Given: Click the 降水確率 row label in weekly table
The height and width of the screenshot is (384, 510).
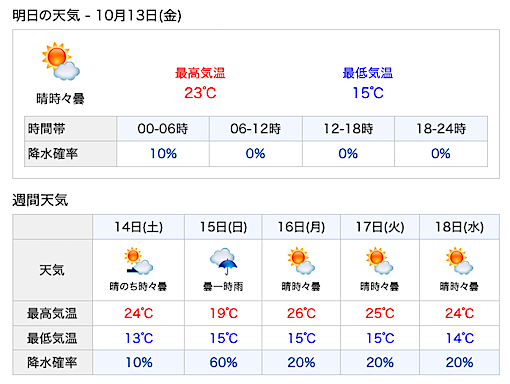Looking at the screenshot, I should (52, 362).
